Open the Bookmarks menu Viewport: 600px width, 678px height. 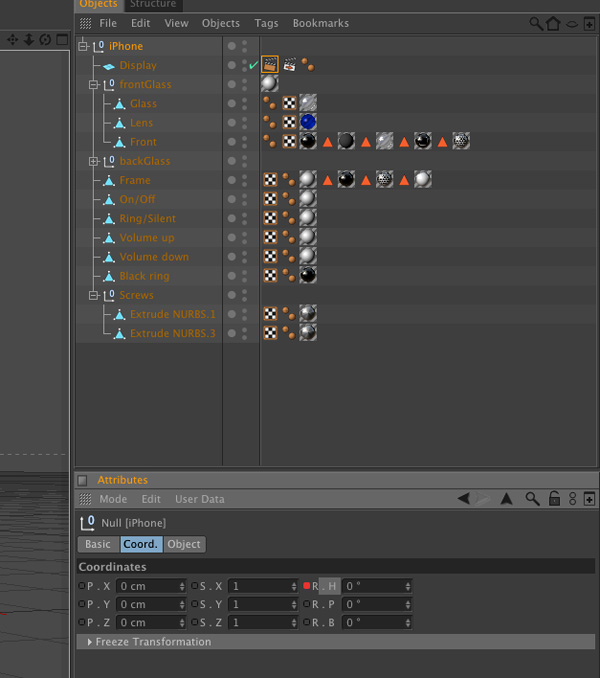point(321,23)
